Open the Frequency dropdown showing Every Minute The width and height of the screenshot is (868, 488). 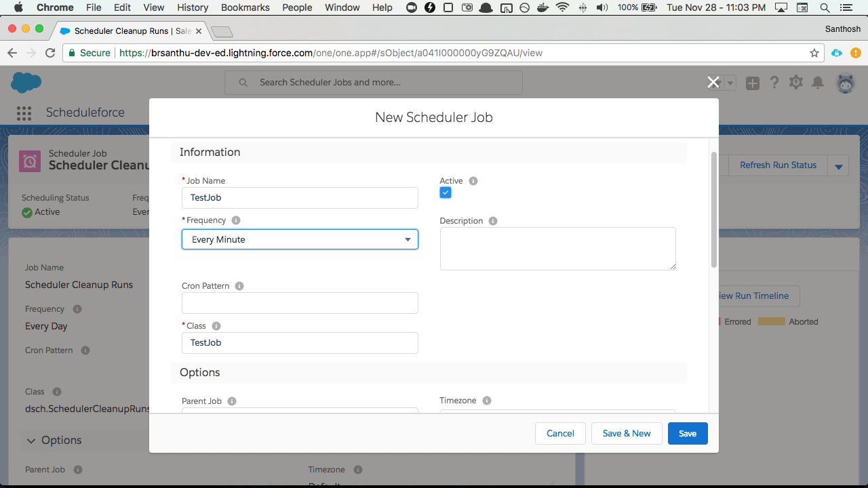[x=300, y=239]
